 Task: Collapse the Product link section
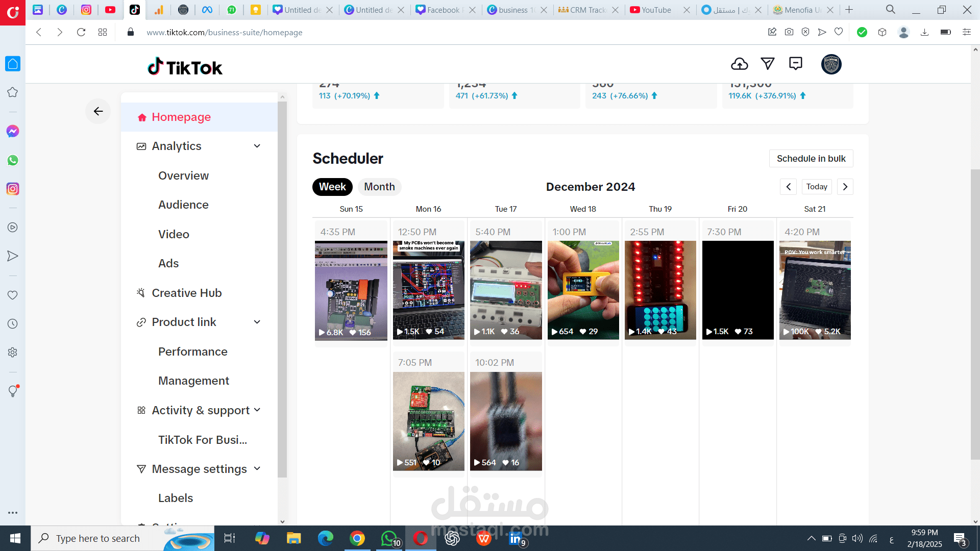257,322
